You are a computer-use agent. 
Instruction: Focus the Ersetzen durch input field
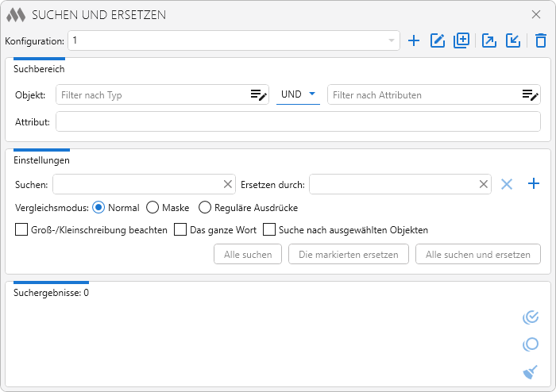point(393,185)
